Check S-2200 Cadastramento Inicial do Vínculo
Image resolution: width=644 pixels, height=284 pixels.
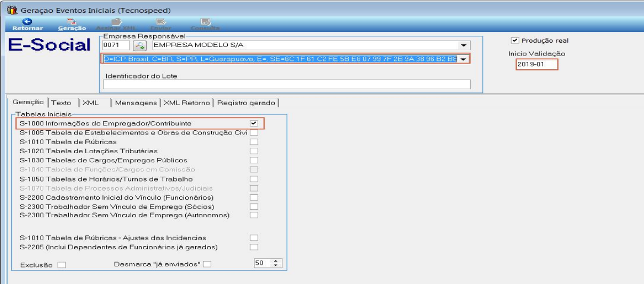tap(254, 197)
